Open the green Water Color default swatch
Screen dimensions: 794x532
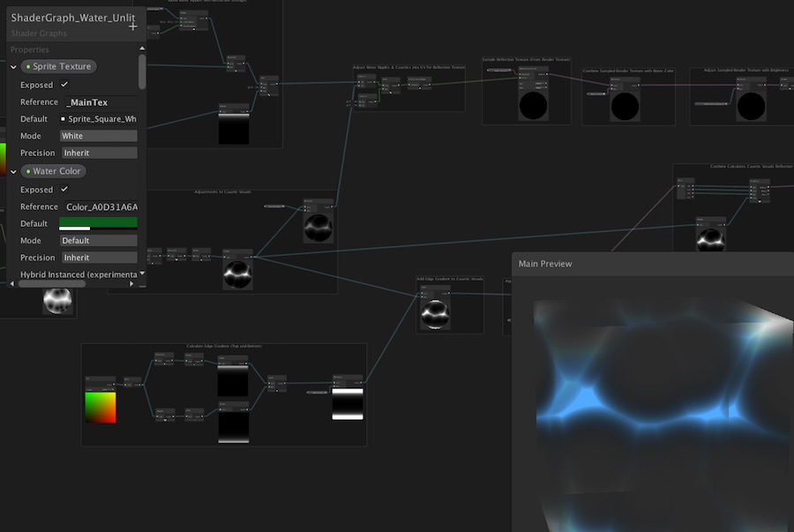click(x=98, y=224)
